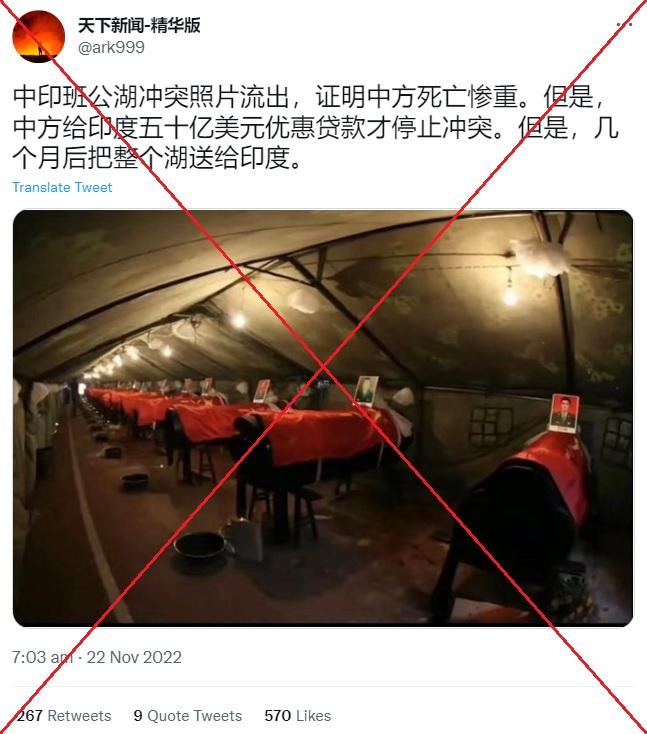View the 267 Retweets list
Viewport: 647px width, 734px height.
64,715
